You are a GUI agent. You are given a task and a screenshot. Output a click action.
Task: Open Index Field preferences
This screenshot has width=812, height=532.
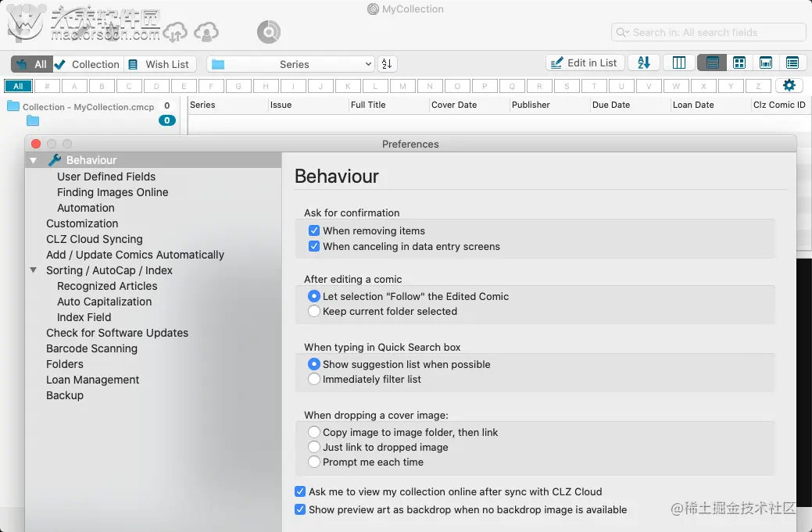coord(84,316)
